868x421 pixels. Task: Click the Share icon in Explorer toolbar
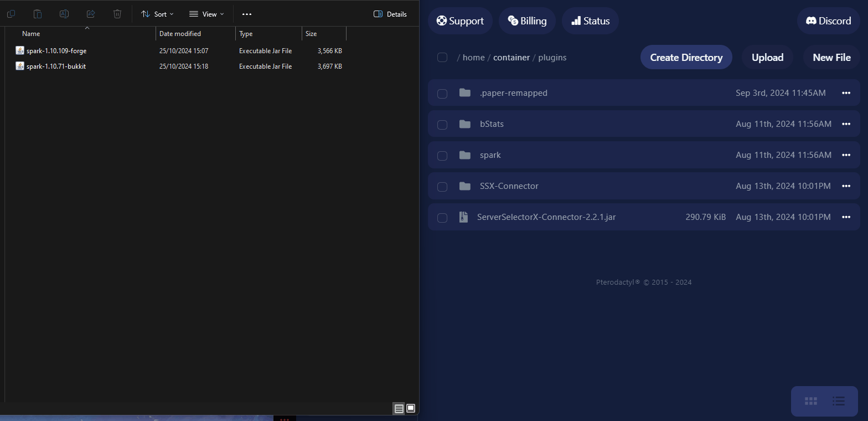point(91,14)
